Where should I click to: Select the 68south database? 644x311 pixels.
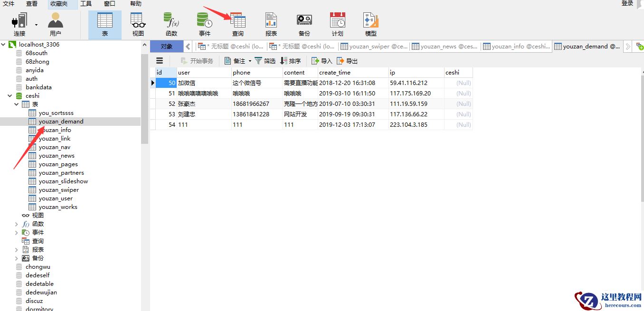[x=37, y=53]
